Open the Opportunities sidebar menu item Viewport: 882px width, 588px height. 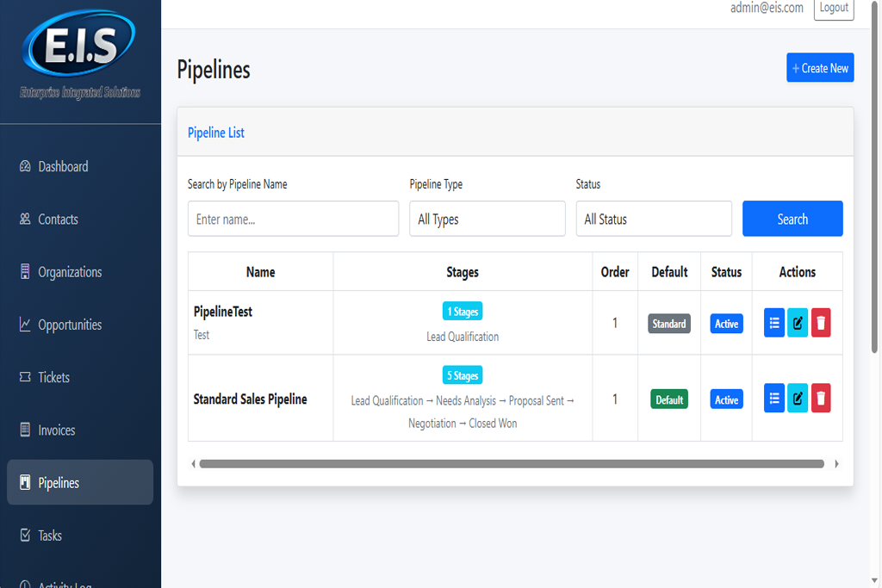click(x=70, y=325)
